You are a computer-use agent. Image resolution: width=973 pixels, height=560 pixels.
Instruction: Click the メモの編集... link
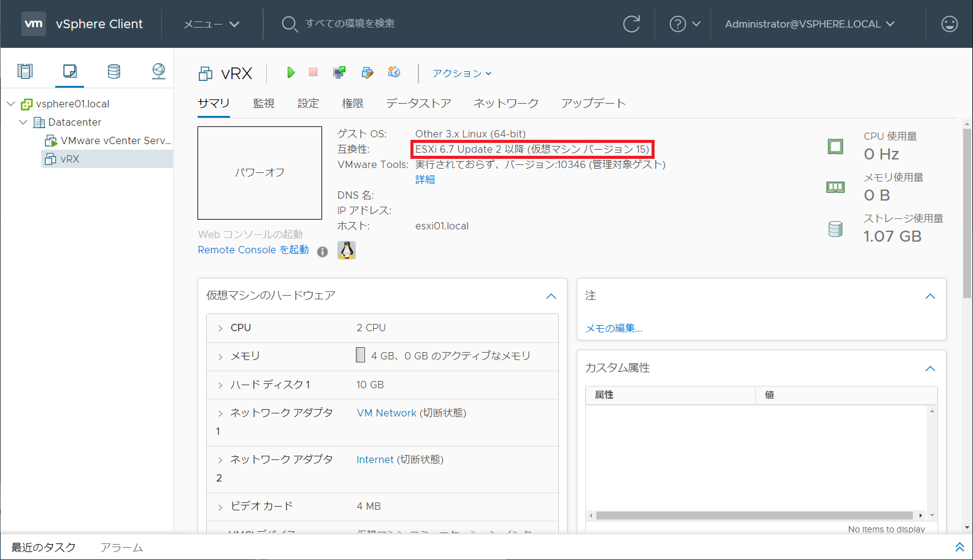pos(613,328)
